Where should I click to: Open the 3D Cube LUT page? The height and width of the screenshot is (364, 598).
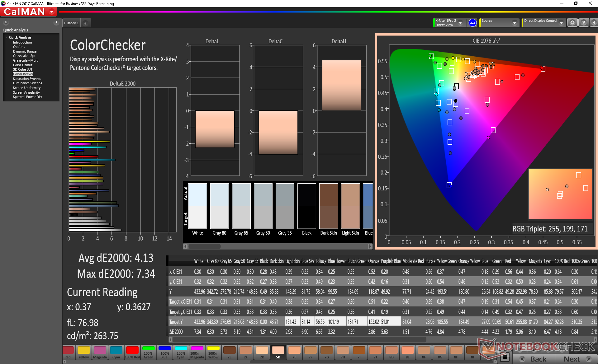(22, 69)
